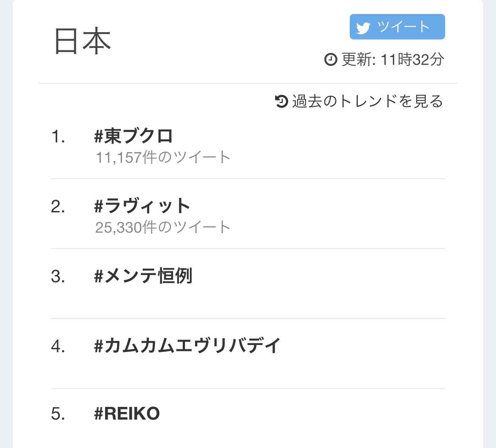496x448 pixels.
Task: Click the clock icon beside 更新
Action: point(331,59)
